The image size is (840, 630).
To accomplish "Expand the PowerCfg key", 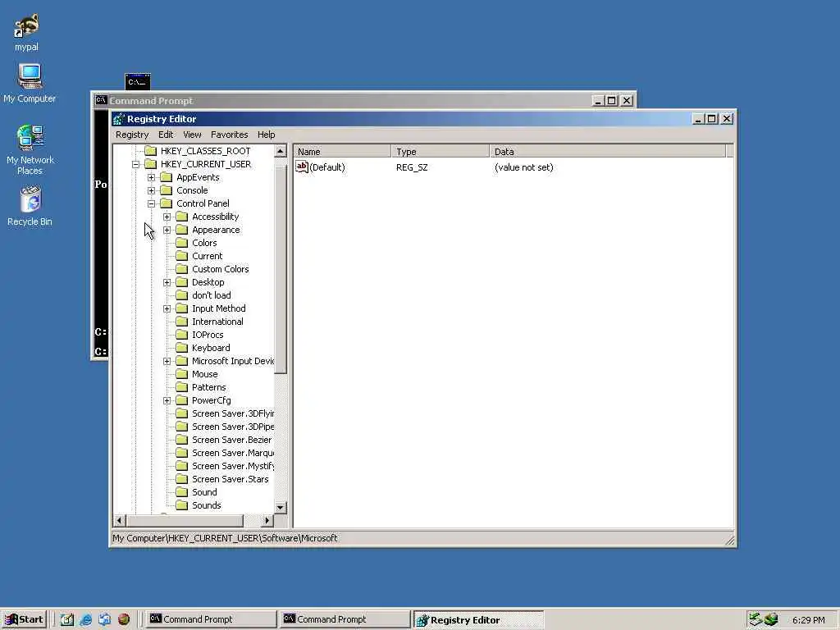I will point(167,400).
